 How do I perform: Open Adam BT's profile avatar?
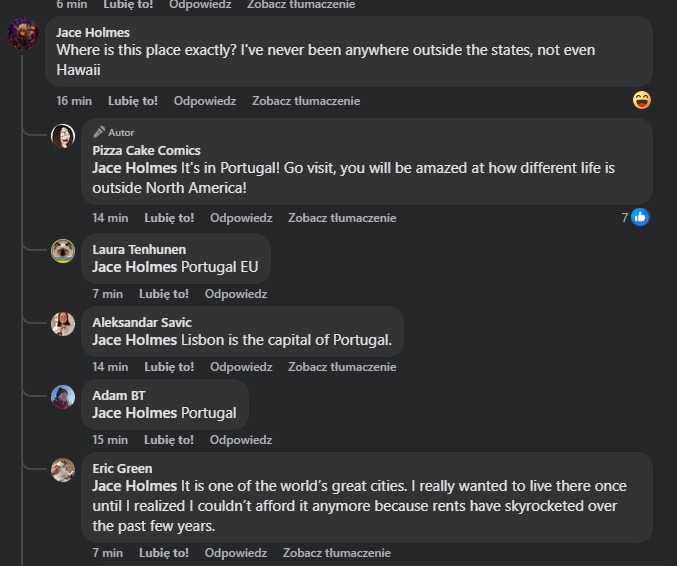63,397
